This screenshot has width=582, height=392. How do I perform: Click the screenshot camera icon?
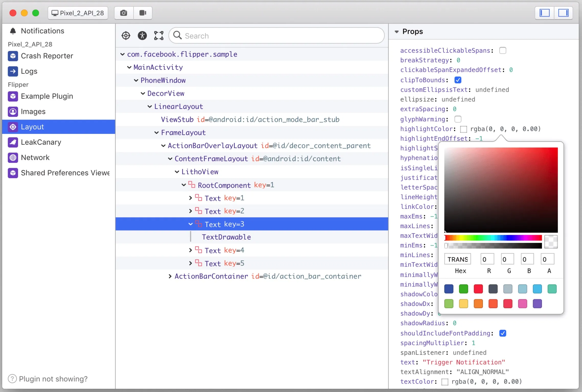click(x=124, y=13)
